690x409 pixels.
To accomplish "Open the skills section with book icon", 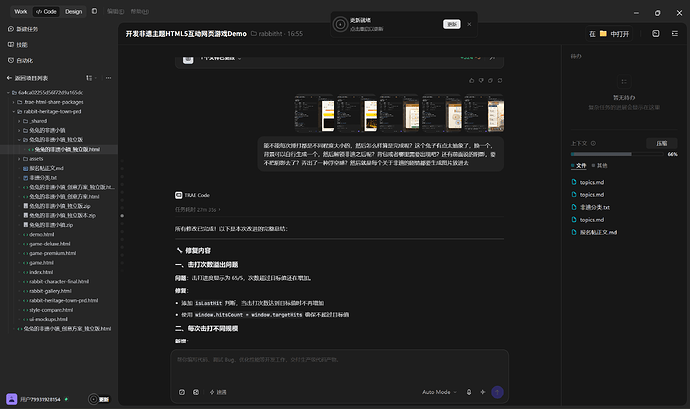I will [x=18, y=45].
